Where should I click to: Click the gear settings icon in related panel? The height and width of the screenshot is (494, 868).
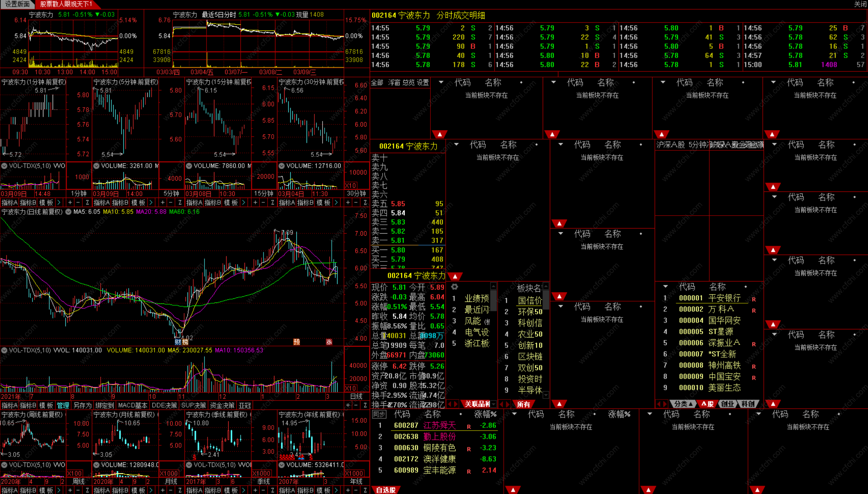pyautogui.click(x=455, y=287)
